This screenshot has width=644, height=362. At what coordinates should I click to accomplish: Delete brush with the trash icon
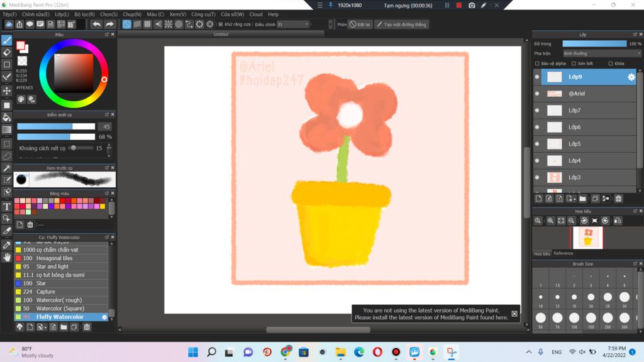point(87,327)
